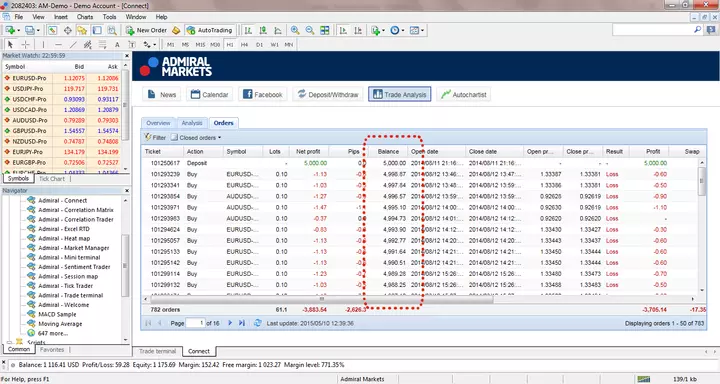Click the Zoom In magnifier icon

tap(295, 30)
